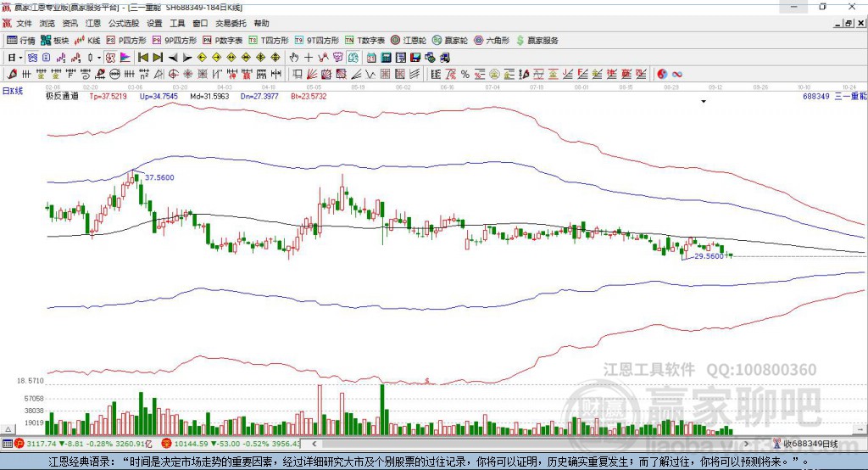Restore the inner chart window
Image resolution: width=868 pixels, height=470 pixels.
849,23
